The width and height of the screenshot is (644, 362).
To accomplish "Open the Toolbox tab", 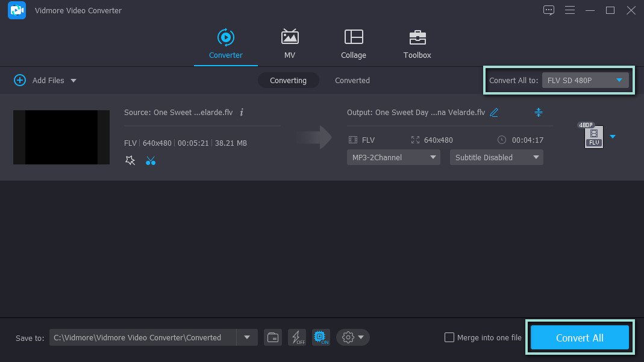I will (x=417, y=44).
